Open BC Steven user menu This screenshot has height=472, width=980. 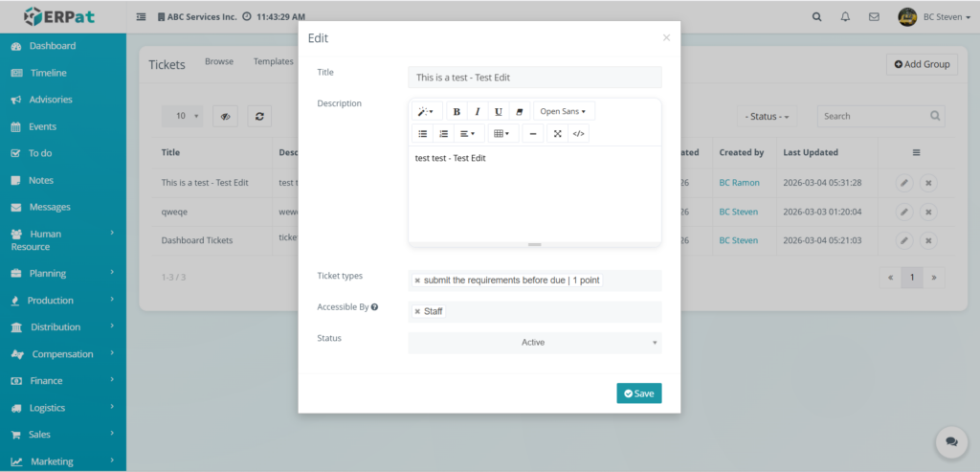point(934,17)
